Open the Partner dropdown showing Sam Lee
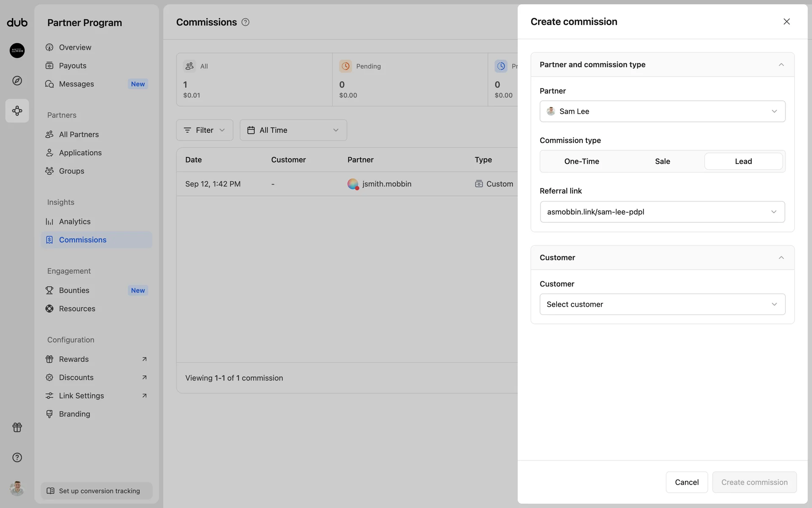This screenshot has height=508, width=812. [662, 111]
